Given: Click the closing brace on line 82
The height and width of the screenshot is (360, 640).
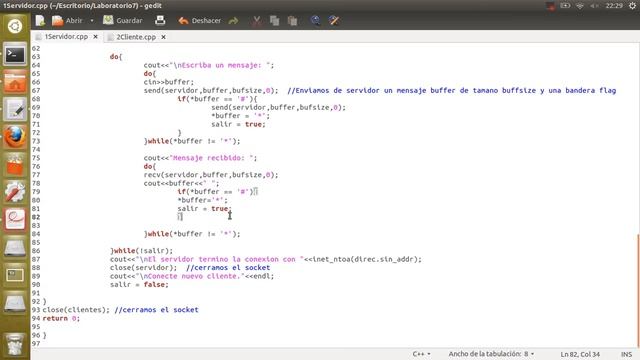Looking at the screenshot, I should tap(180, 217).
